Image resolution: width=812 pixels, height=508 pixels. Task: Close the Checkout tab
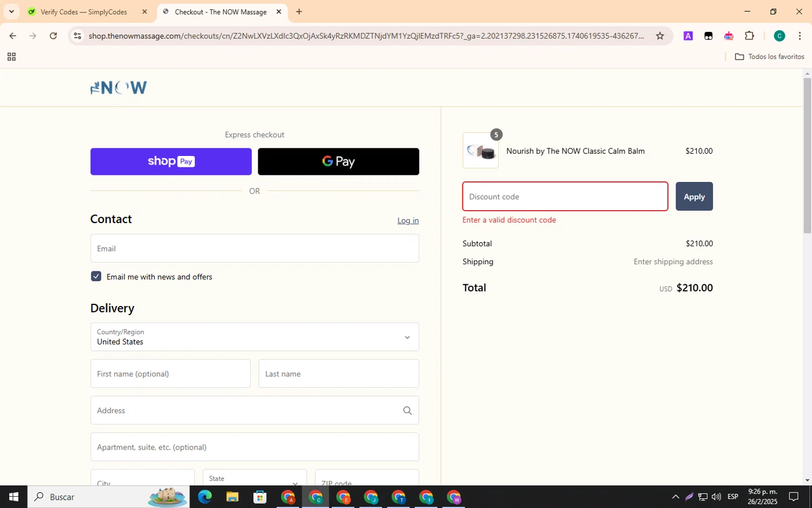(279, 11)
